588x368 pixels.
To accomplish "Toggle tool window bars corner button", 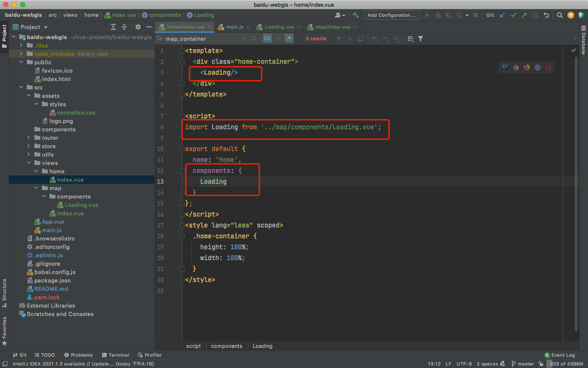I will [x=5, y=364].
